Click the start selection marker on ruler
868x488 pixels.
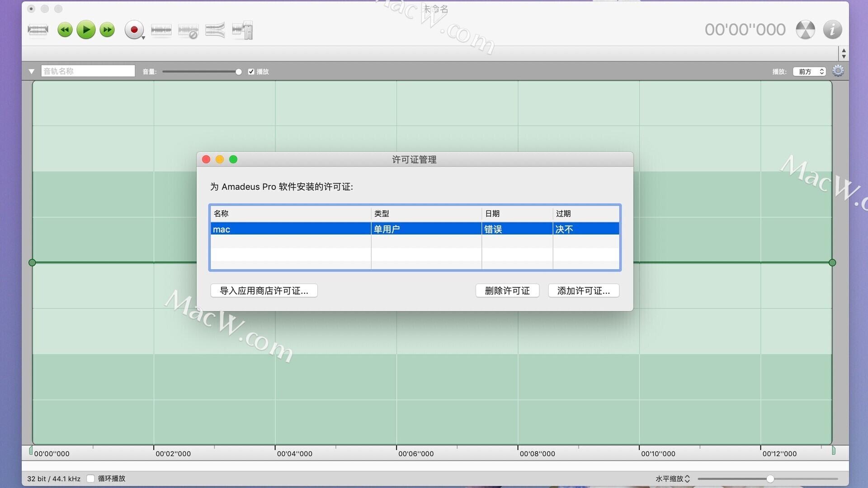(31, 450)
